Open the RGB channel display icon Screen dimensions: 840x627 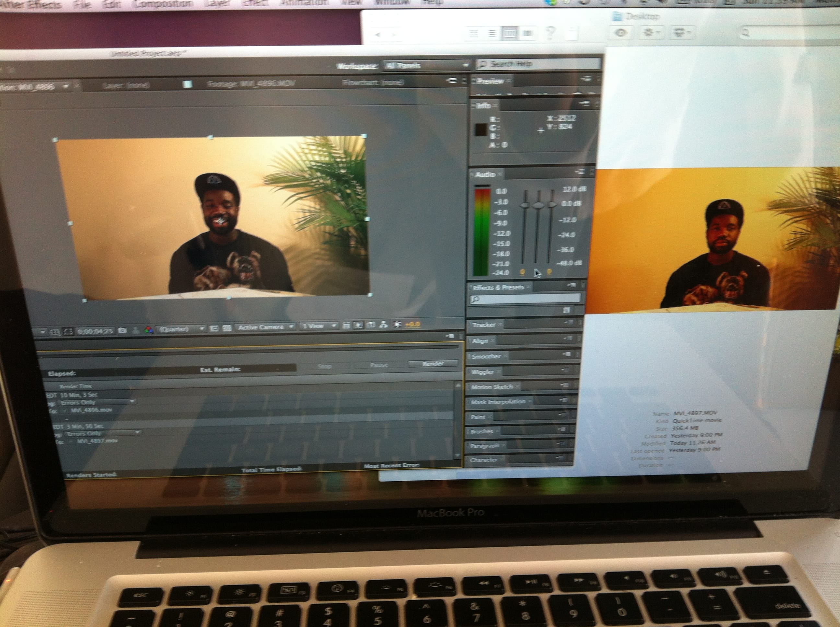click(149, 330)
